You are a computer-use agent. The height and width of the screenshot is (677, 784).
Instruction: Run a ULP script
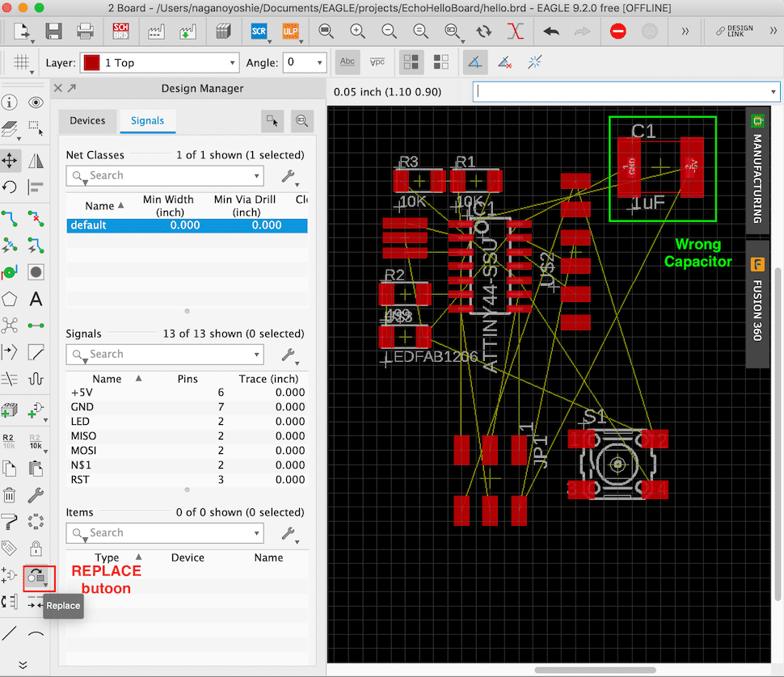290,32
